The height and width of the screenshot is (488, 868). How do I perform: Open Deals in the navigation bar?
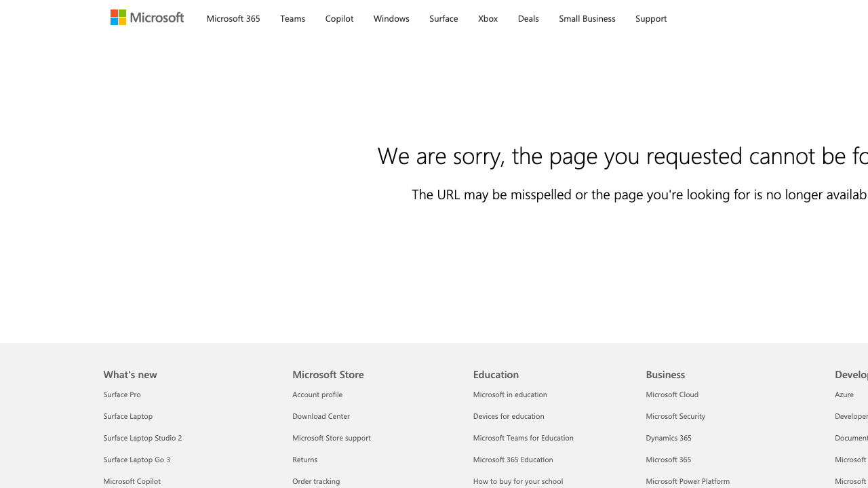[528, 18]
